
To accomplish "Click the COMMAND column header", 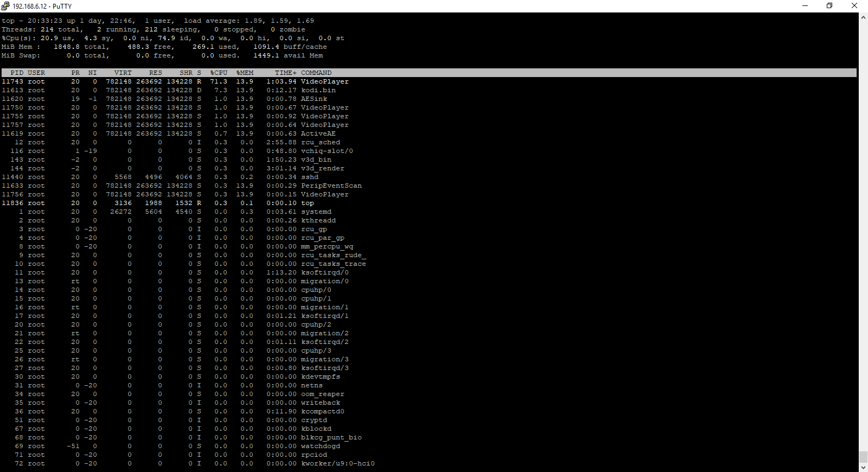I will (316, 73).
